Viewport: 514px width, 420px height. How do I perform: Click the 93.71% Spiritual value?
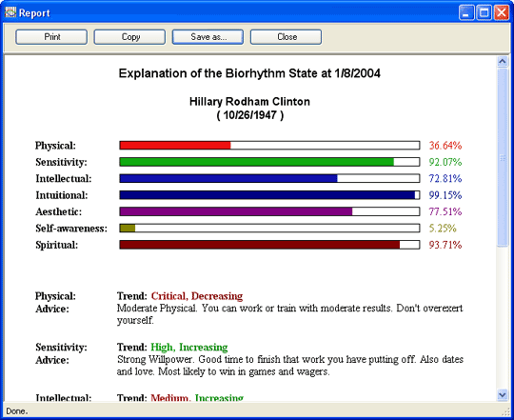pyautogui.click(x=445, y=245)
